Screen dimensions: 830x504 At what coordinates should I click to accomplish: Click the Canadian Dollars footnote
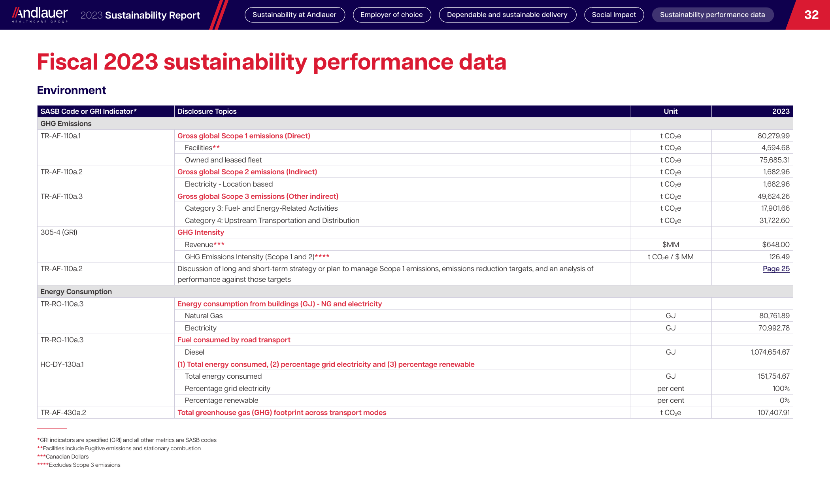click(x=63, y=457)
